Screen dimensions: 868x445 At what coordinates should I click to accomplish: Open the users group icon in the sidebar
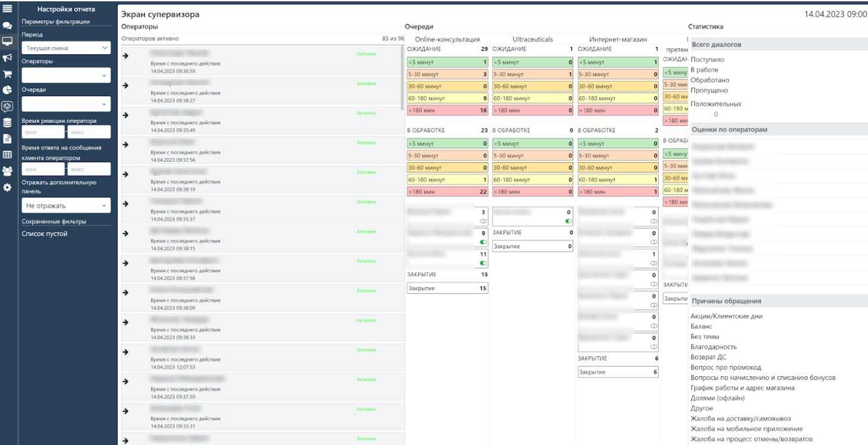pos(8,171)
